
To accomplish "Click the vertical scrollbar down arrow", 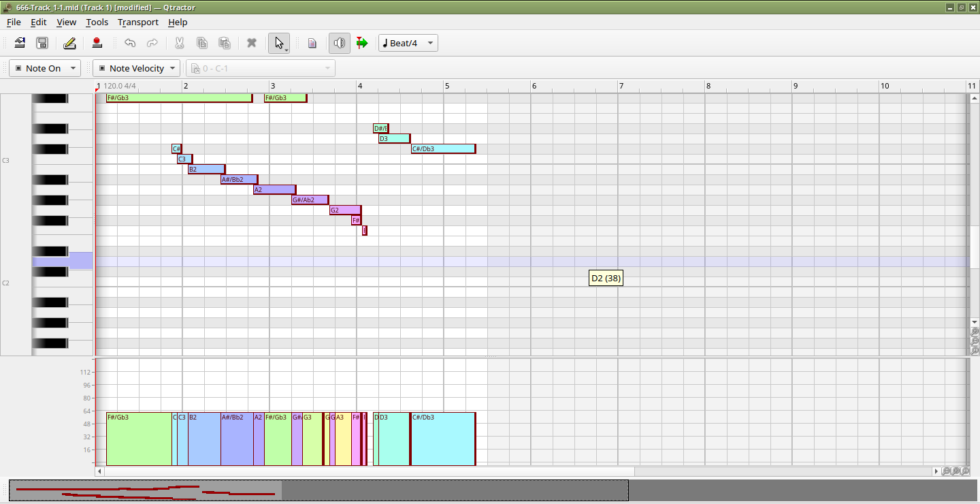I will pos(975,322).
